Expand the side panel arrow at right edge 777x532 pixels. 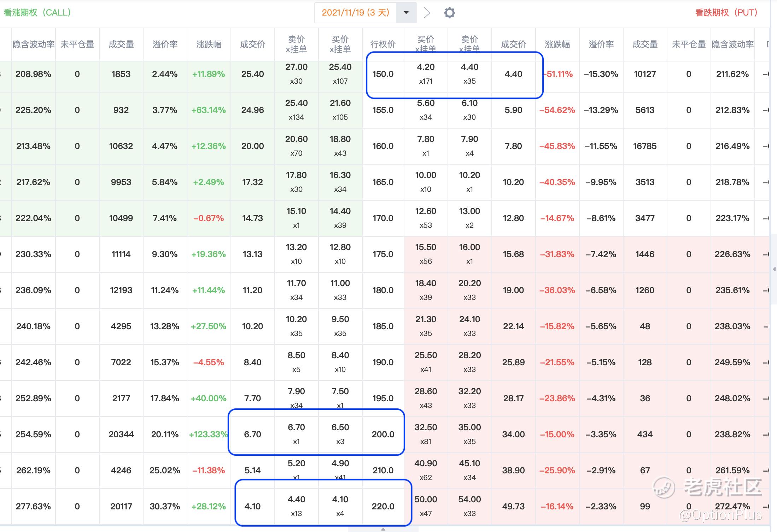[774, 269]
